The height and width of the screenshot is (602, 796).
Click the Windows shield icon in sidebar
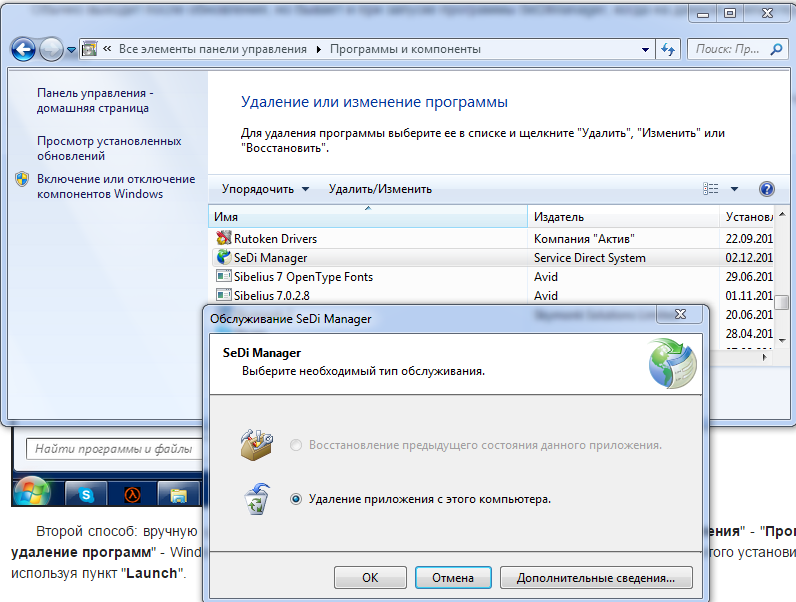click(x=22, y=179)
